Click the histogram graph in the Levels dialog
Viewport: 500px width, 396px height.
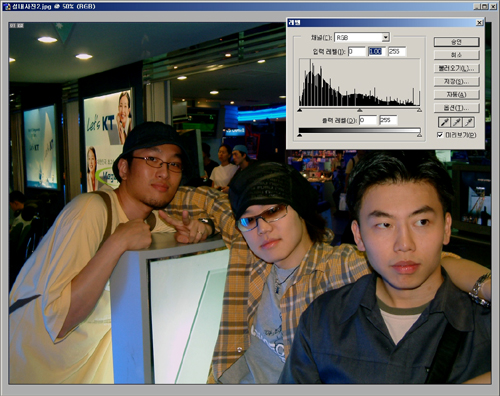coord(360,82)
